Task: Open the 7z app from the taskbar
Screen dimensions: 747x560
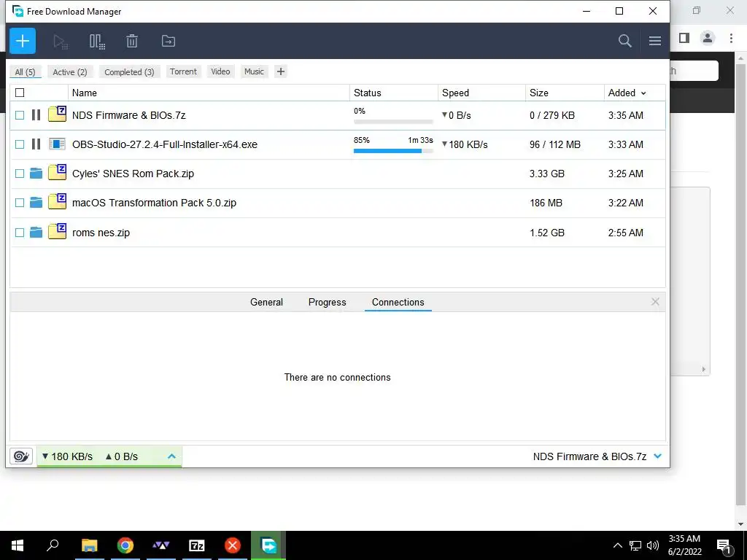Action: pyautogui.click(x=197, y=545)
